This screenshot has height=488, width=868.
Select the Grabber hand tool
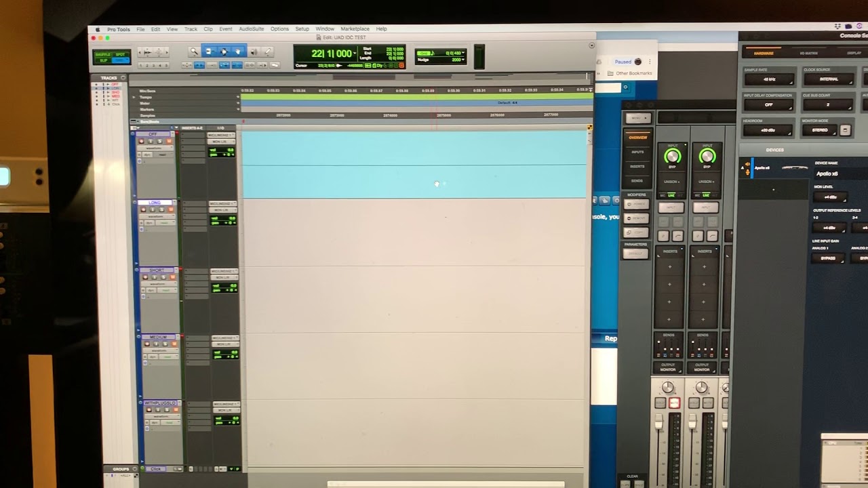pyautogui.click(x=237, y=52)
